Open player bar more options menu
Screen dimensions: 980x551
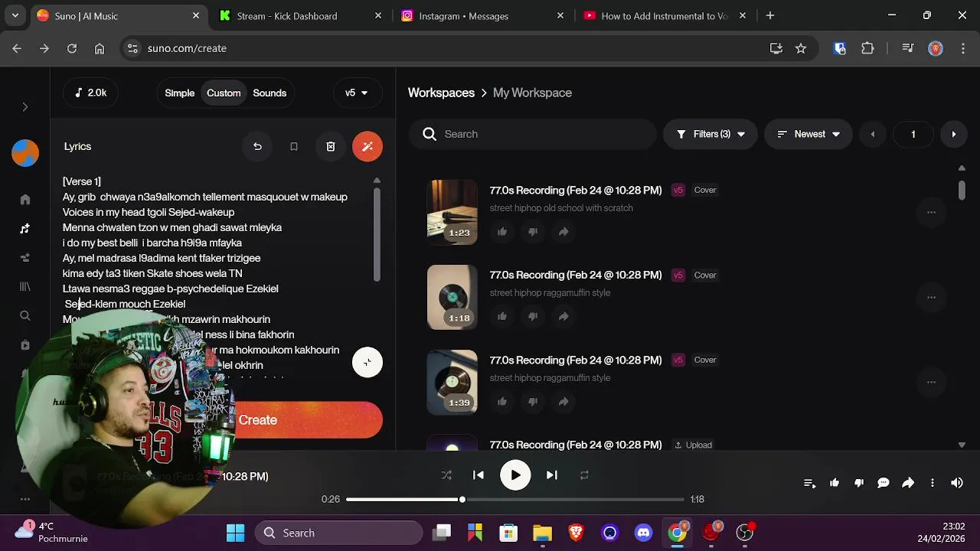click(x=933, y=483)
